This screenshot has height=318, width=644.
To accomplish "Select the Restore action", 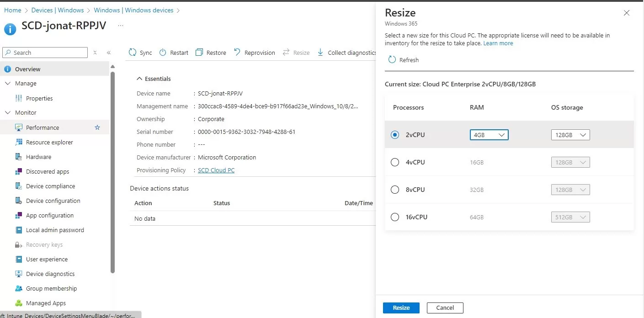I will (x=200, y=52).
